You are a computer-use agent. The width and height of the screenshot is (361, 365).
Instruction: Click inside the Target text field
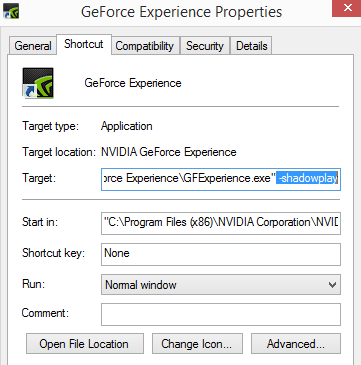[221, 179]
